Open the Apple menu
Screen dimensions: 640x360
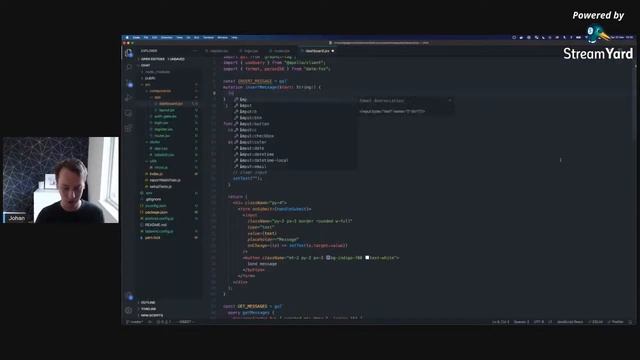click(127, 38)
